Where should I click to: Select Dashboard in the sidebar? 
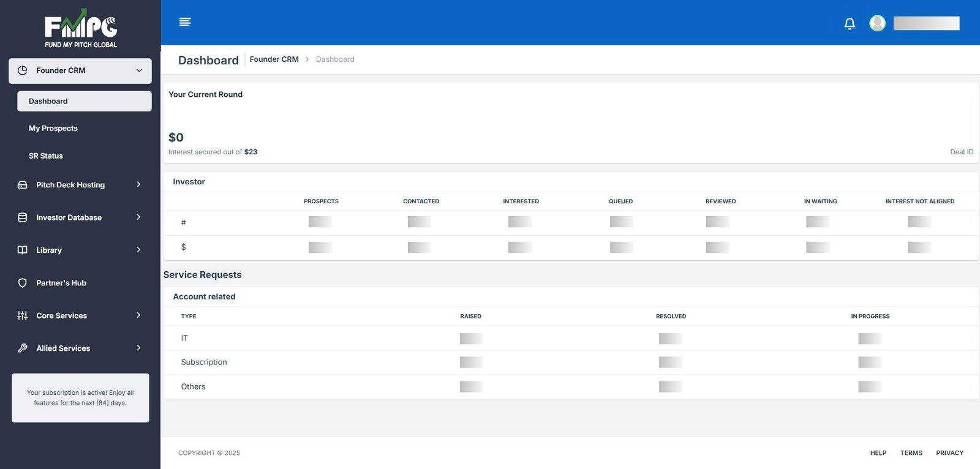(x=48, y=101)
